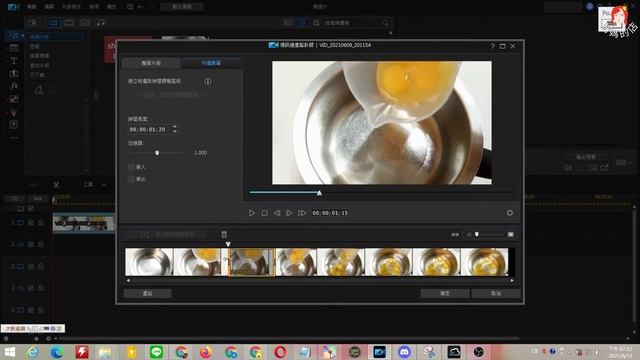640x360 pixels.
Task: Cancel the Speed Designer dialog
Action: [x=496, y=293]
